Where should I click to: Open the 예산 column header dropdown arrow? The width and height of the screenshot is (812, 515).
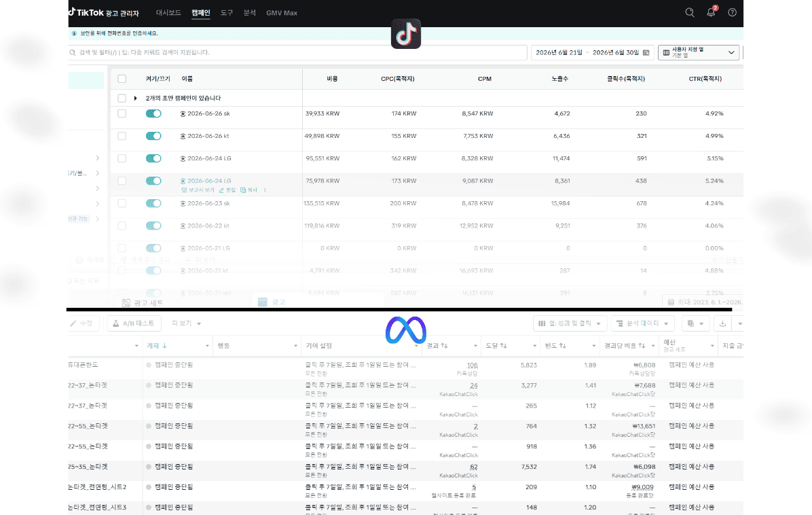[712, 346]
